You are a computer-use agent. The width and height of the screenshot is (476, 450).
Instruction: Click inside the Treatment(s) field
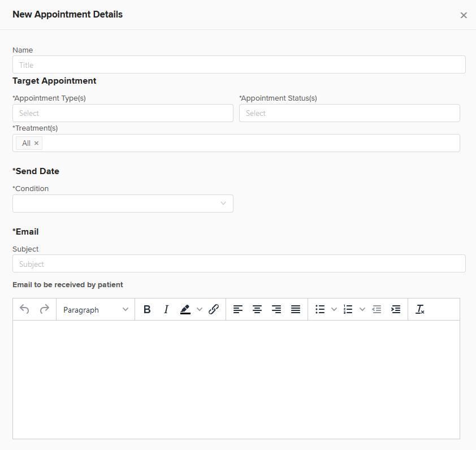click(236, 143)
